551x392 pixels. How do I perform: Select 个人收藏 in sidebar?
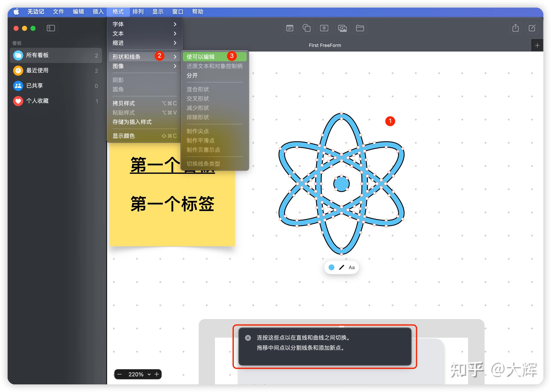(x=37, y=101)
